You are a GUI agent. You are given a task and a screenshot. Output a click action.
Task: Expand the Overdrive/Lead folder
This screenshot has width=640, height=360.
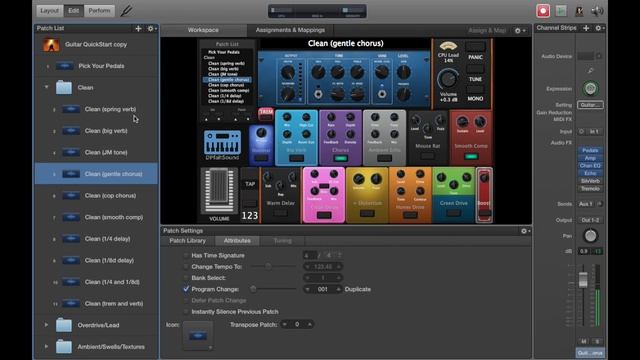click(46, 325)
